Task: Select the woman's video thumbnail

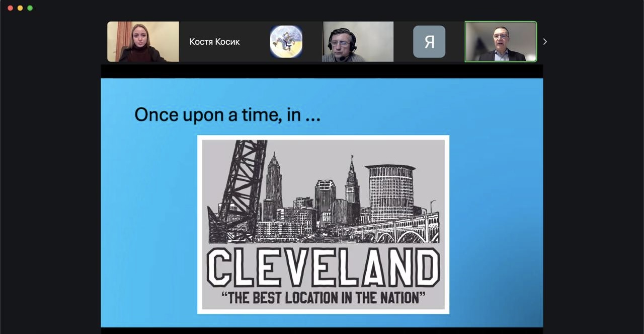Action: (143, 41)
